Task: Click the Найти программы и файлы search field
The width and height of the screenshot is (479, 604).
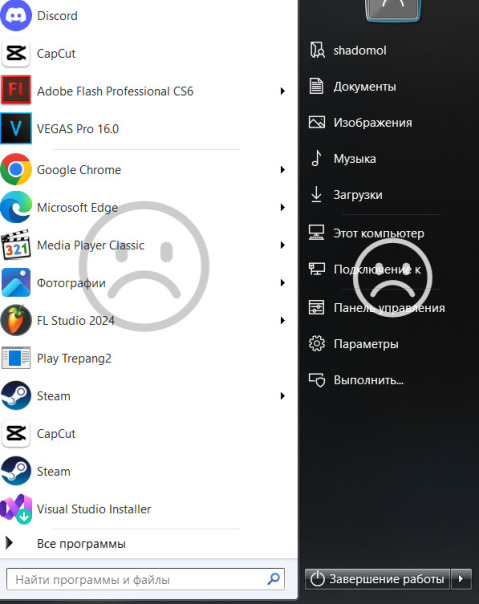Action: tap(145, 579)
